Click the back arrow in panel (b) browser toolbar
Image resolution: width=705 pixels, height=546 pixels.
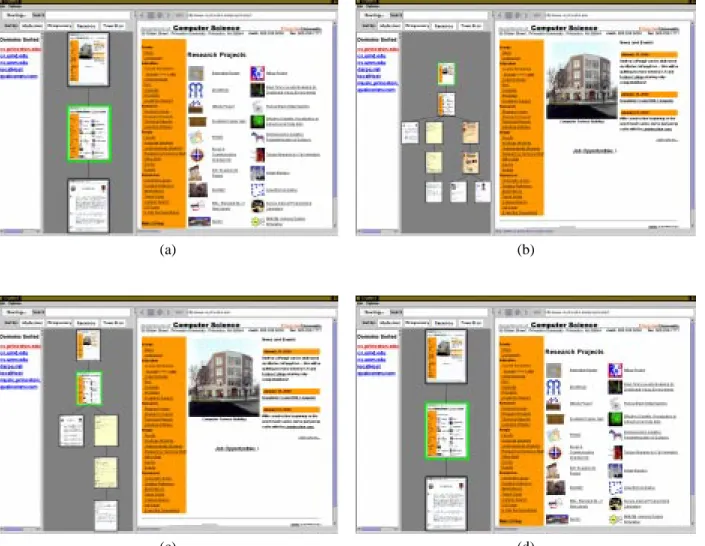500,15
